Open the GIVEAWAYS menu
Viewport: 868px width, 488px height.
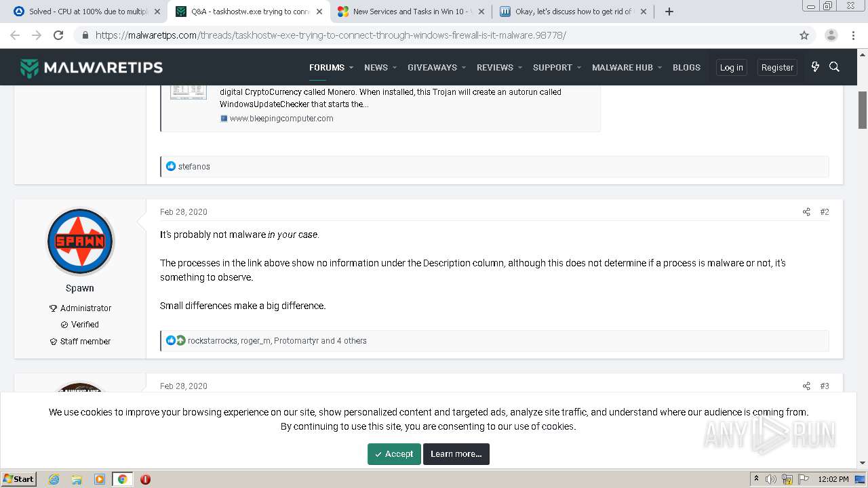click(432, 67)
